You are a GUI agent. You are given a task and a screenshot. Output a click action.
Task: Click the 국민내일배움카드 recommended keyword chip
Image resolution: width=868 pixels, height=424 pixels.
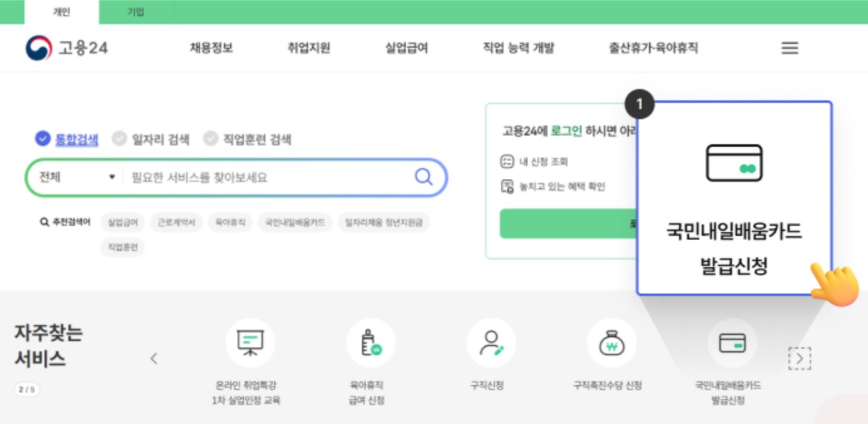pos(295,223)
